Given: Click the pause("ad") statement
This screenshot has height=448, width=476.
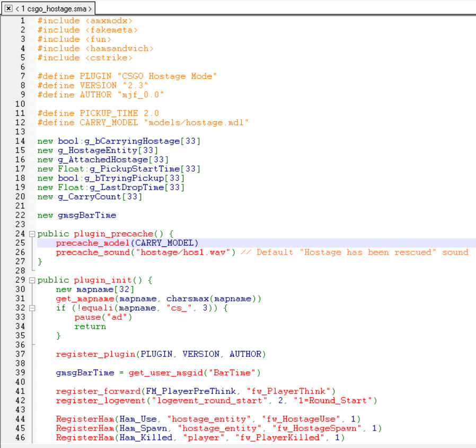Looking at the screenshot, I should click(103, 317).
